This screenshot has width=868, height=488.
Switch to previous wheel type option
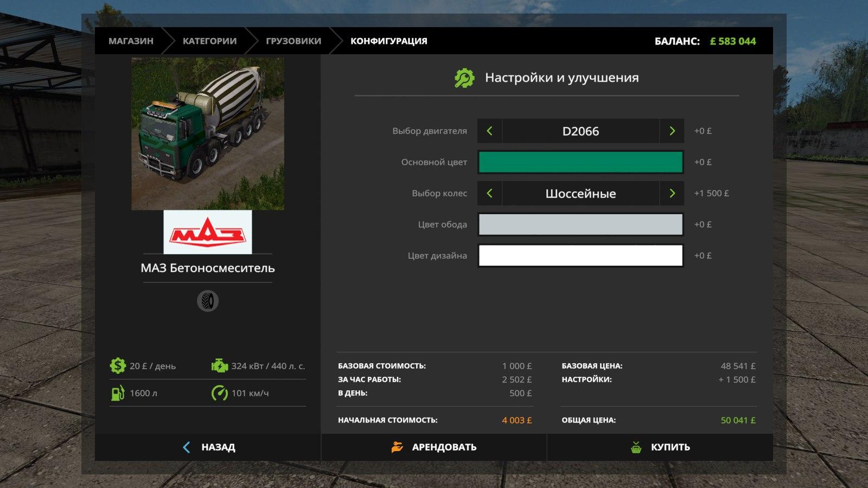[489, 194]
